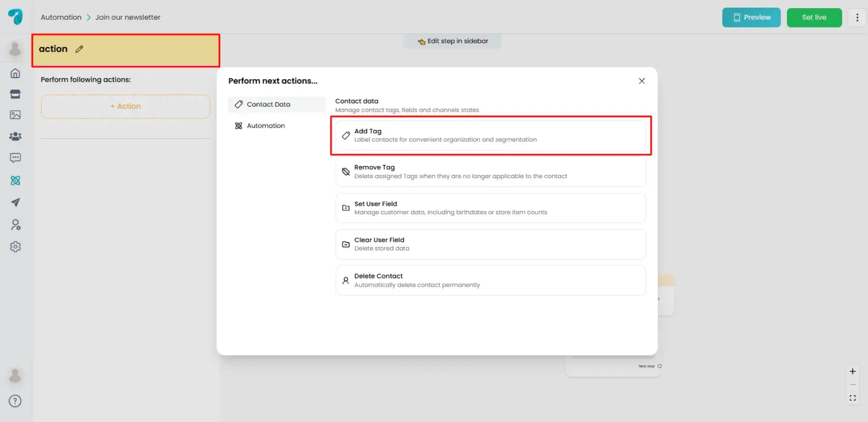Viewport: 868px width, 422px height.
Task: Zoom in with the plus control
Action: pos(852,371)
